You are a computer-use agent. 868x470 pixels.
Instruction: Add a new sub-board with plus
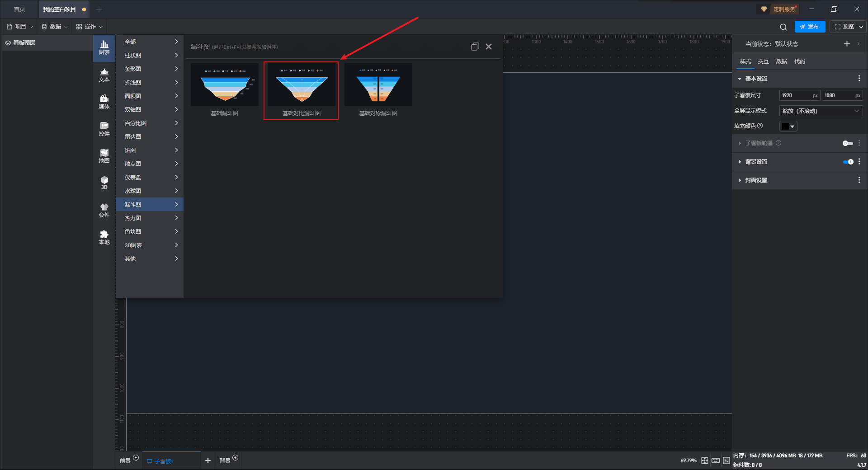click(x=208, y=461)
